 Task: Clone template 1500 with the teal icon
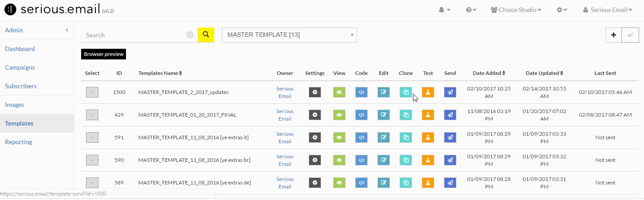(x=406, y=92)
